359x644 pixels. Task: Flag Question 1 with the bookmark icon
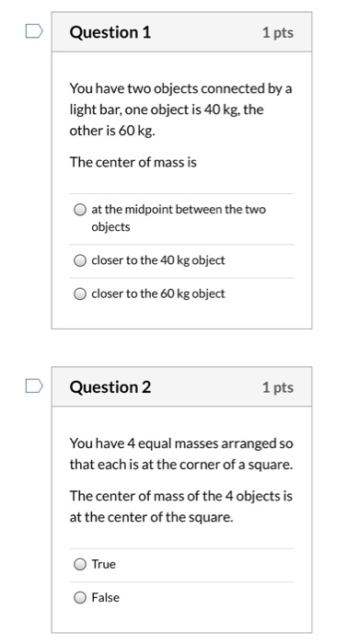[x=34, y=31]
